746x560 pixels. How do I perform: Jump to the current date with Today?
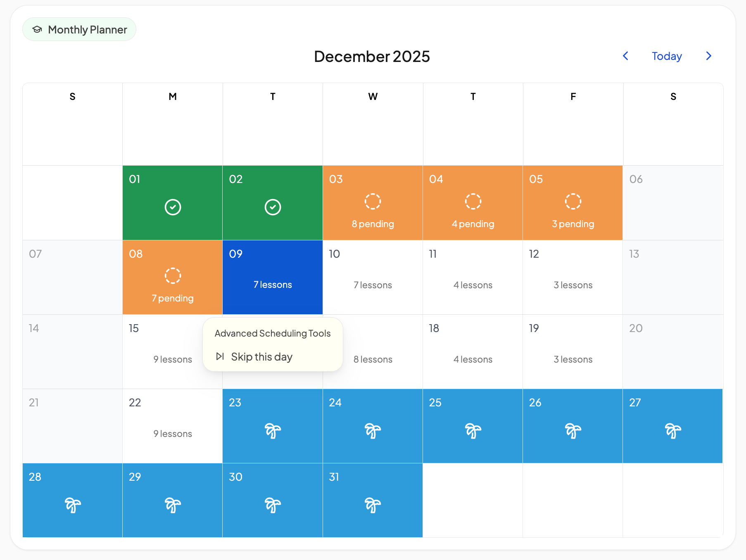[667, 56]
